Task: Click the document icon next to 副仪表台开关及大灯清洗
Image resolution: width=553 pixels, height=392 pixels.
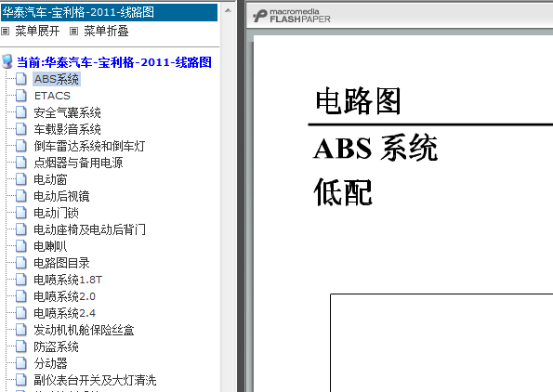Action: [21, 380]
